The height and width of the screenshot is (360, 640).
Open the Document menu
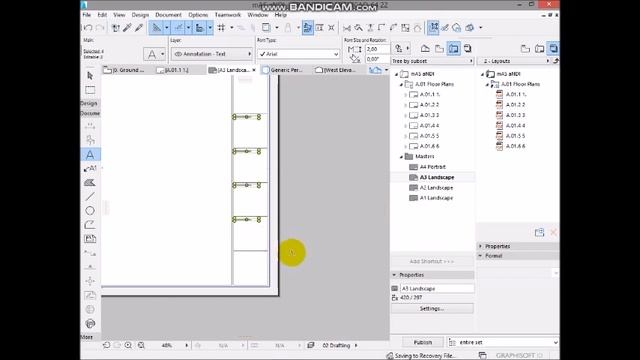(x=168, y=15)
